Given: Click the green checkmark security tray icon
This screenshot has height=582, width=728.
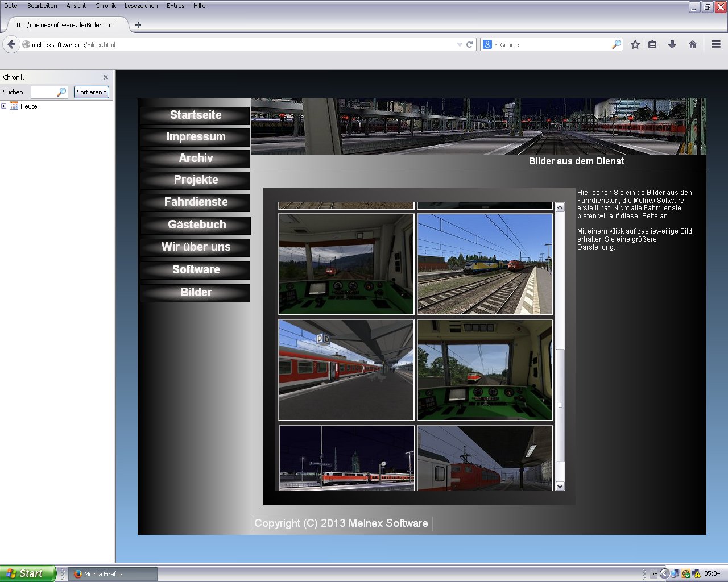Looking at the screenshot, I should click(686, 574).
